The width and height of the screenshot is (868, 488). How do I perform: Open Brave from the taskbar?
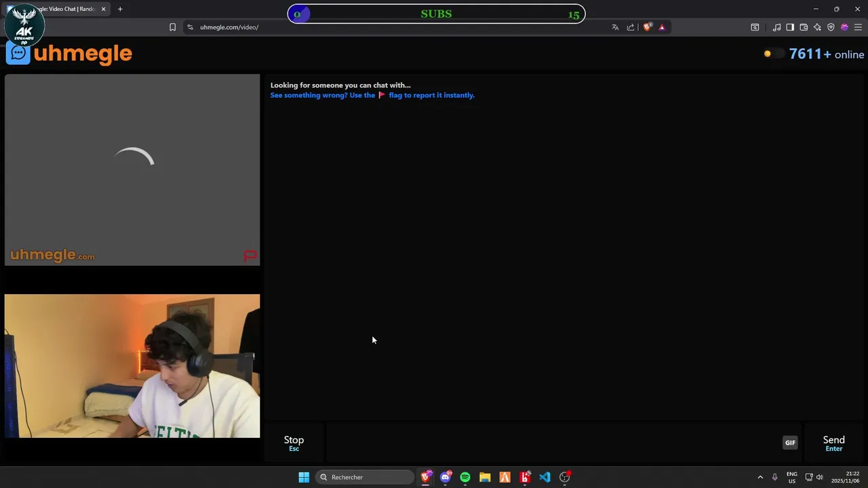426,477
